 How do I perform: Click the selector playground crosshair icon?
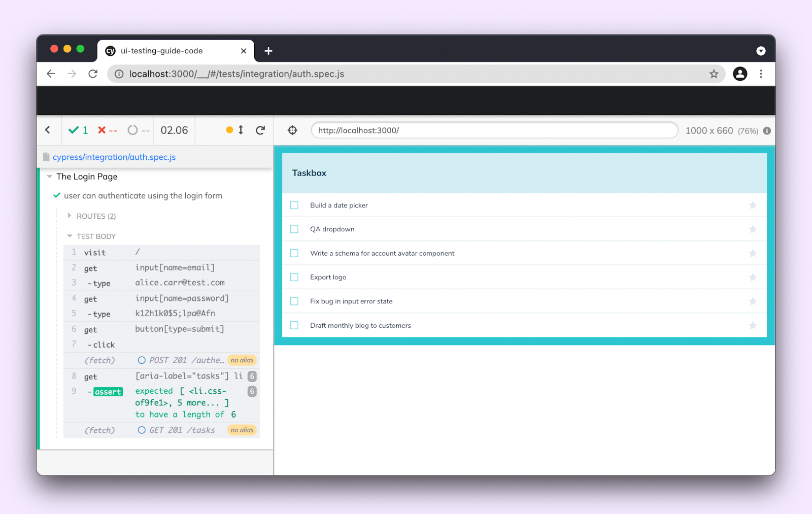coord(292,130)
